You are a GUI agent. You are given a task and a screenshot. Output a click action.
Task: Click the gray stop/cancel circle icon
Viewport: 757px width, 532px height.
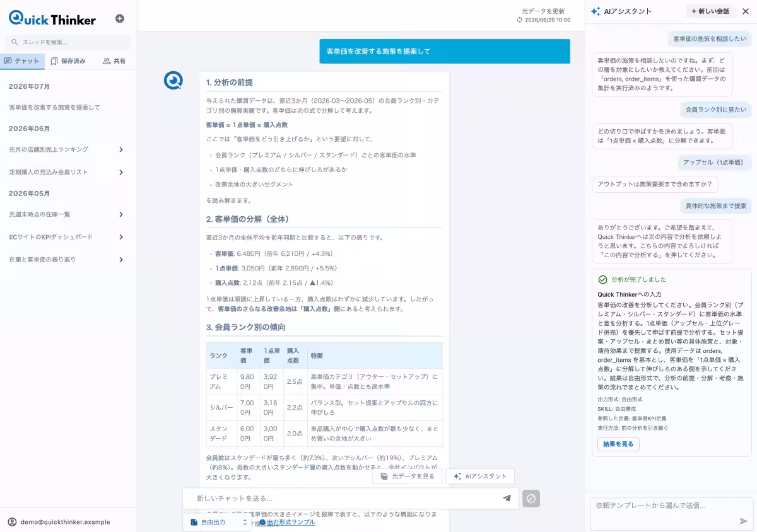coord(531,499)
